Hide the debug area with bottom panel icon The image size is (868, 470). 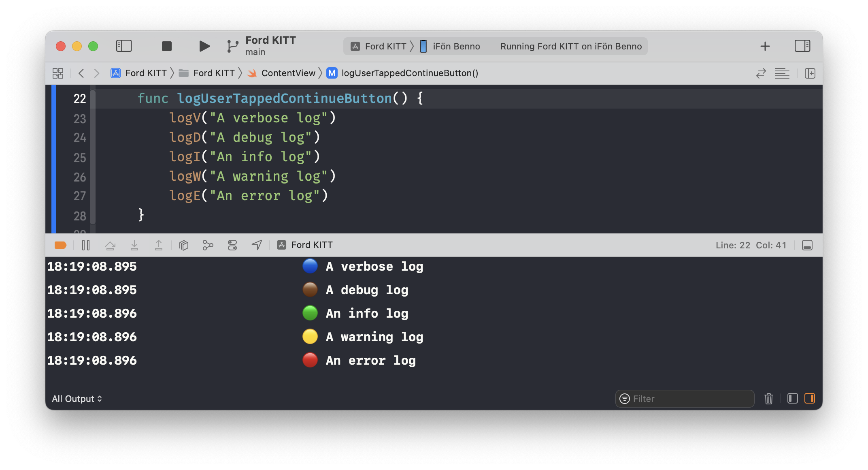click(x=807, y=245)
